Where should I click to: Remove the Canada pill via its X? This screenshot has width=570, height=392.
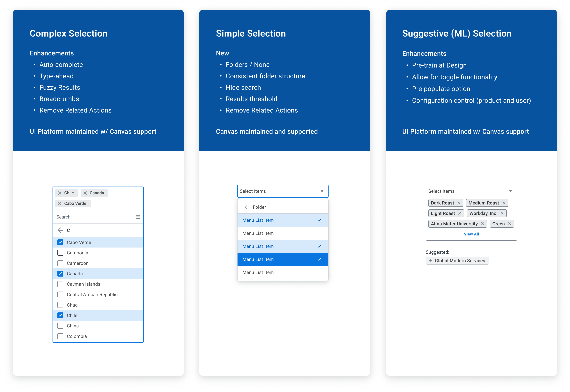pyautogui.click(x=85, y=193)
